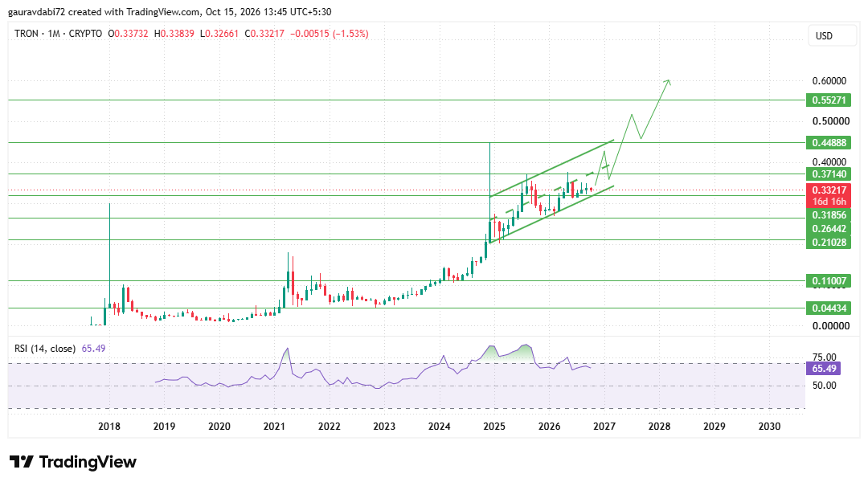This screenshot has height=486, width=868.
Task: Click the close value C0.33217
Action: 264,34
